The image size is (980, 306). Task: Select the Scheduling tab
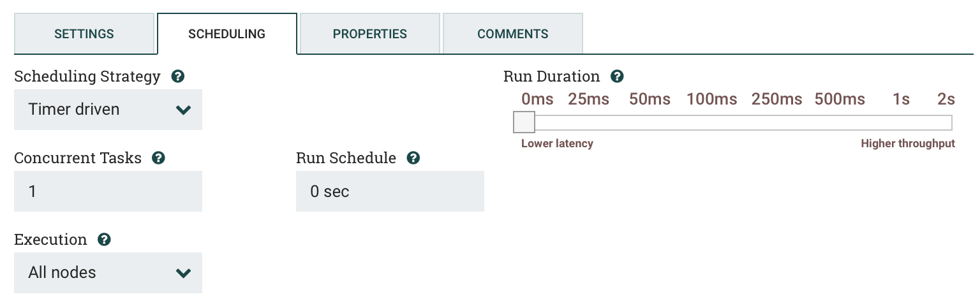tap(227, 34)
